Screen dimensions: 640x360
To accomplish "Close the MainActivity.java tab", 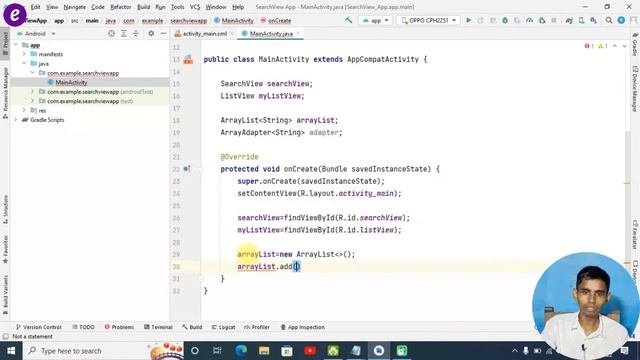I will [x=298, y=33].
